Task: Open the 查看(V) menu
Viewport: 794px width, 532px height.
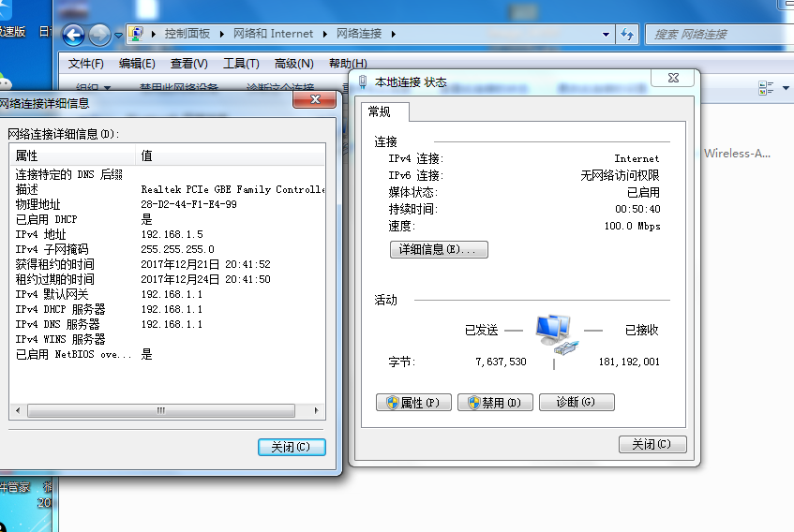Action: 188,64
